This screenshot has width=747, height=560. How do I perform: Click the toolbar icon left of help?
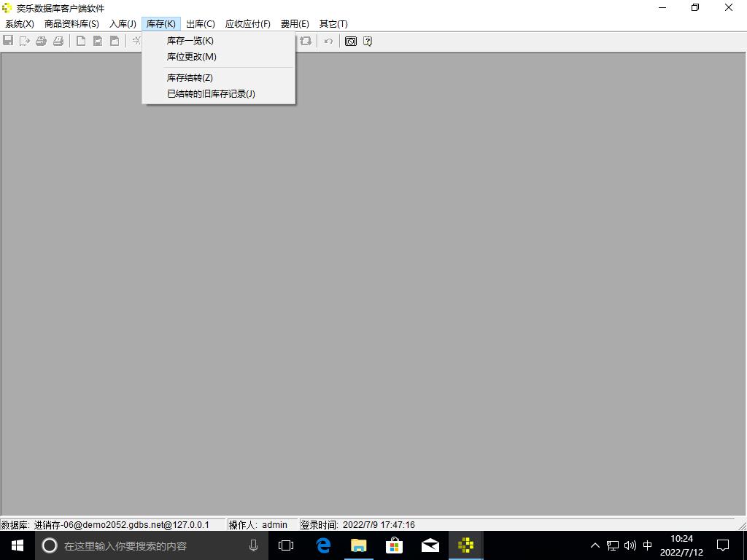(x=351, y=41)
